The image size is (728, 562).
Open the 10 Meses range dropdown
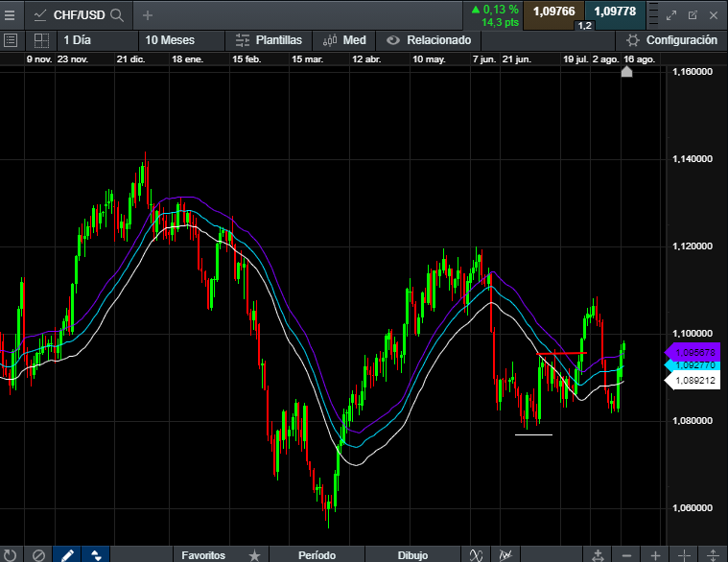click(x=181, y=40)
